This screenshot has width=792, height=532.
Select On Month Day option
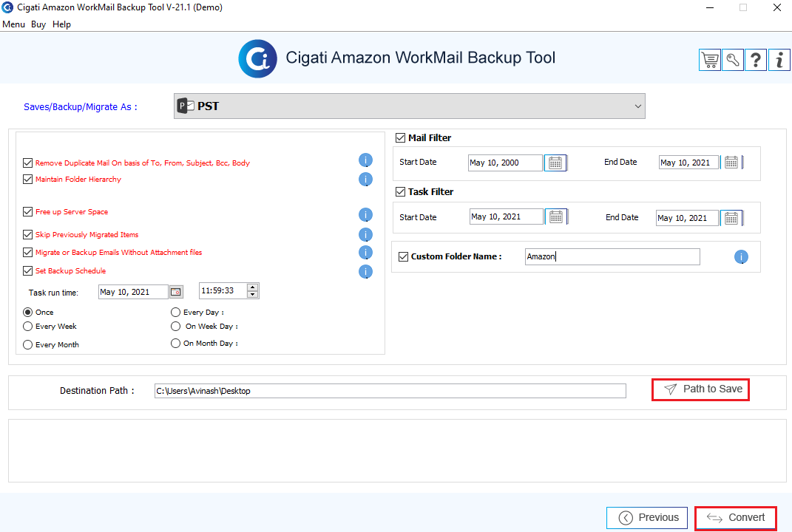tap(175, 344)
